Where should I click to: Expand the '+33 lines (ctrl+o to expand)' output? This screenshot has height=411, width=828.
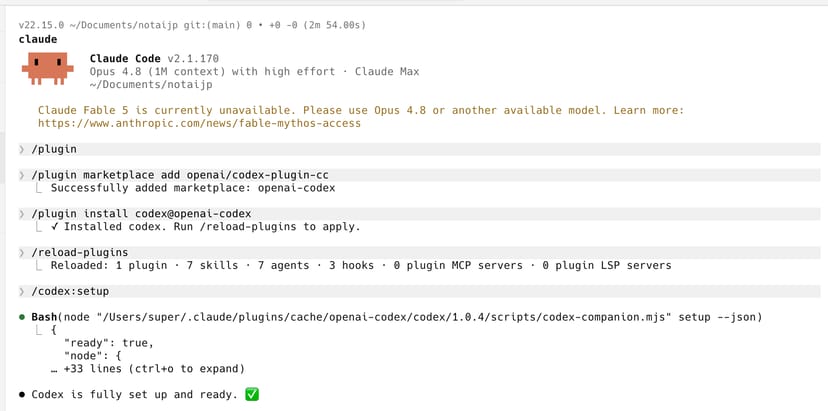pos(148,369)
